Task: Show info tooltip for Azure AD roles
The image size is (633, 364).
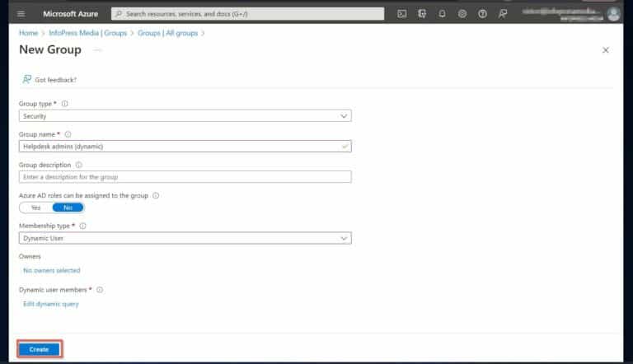Action: pos(156,196)
